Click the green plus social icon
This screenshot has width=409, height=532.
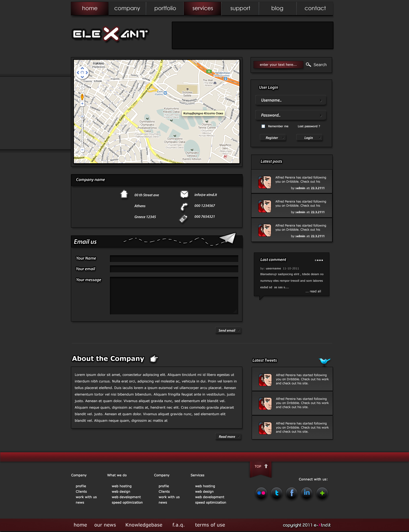pyautogui.click(x=322, y=493)
